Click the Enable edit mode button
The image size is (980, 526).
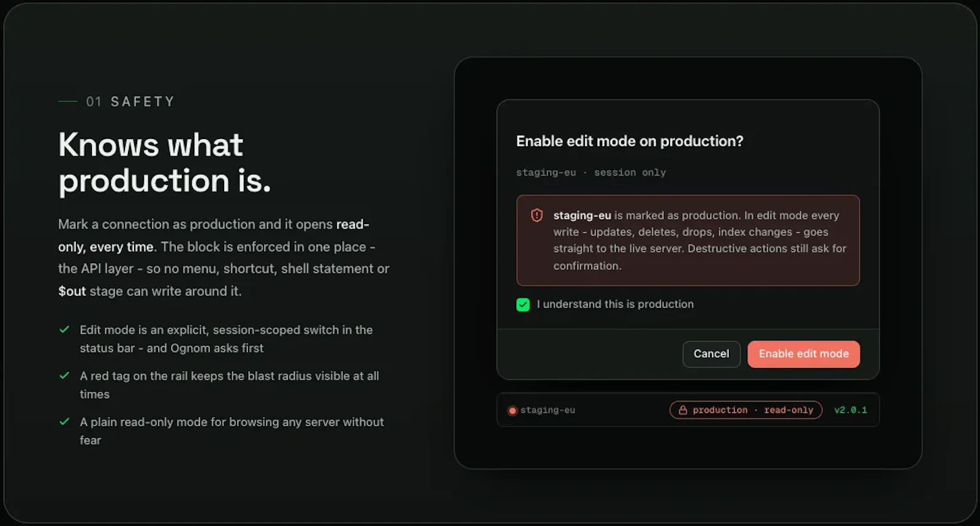click(x=804, y=354)
